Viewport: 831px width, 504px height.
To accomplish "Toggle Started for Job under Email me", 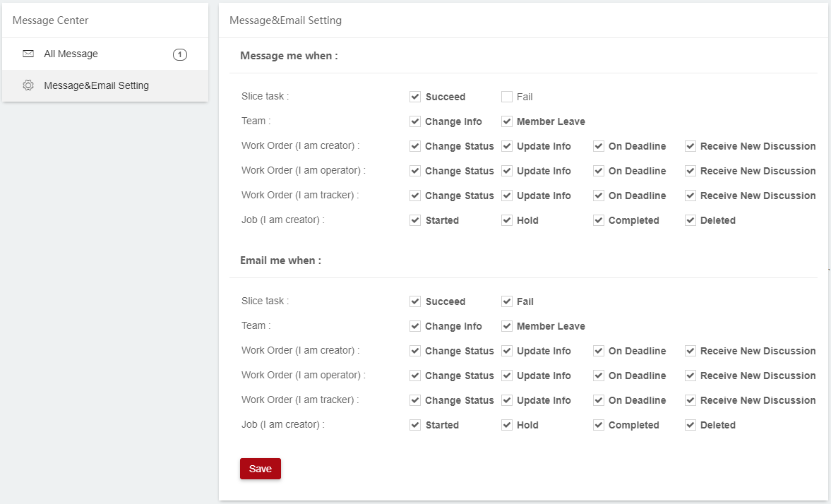I will (415, 425).
